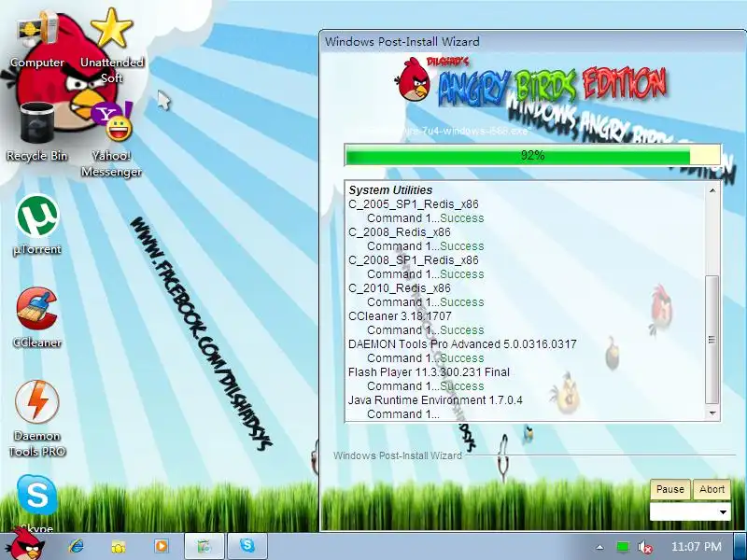Open the Angry Birds Start button
Image resolution: width=747 pixels, height=560 pixels.
click(27, 545)
